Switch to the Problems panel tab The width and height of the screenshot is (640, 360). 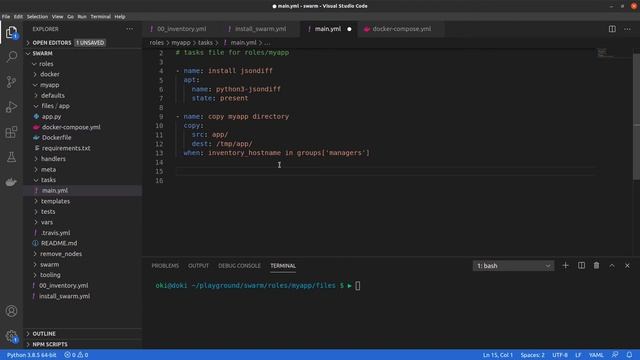coord(165,266)
